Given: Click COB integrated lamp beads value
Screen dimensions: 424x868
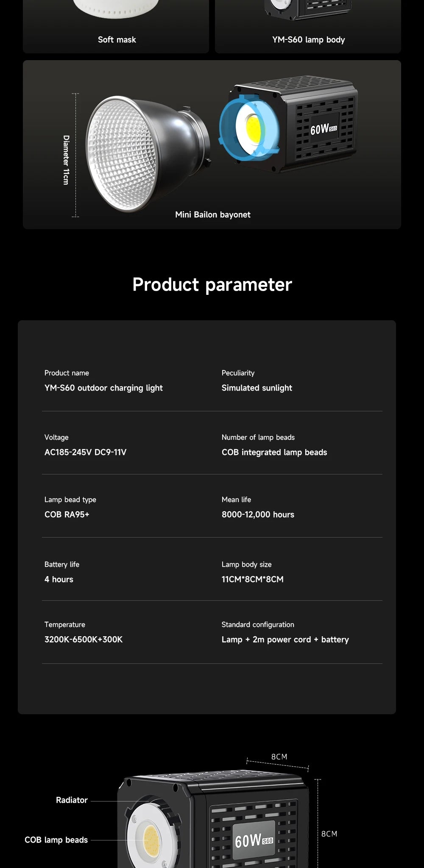Looking at the screenshot, I should 274,452.
